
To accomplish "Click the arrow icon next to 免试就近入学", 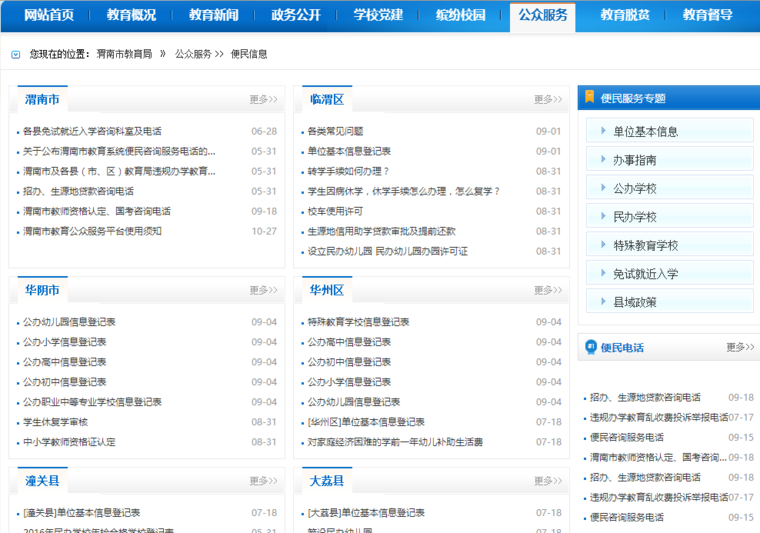I will click(603, 273).
